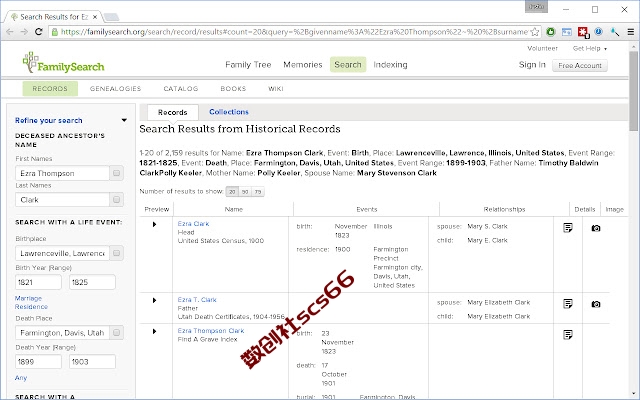Screen dimensions: 640x400
Task: Switch to Books tab
Action: (x=233, y=89)
